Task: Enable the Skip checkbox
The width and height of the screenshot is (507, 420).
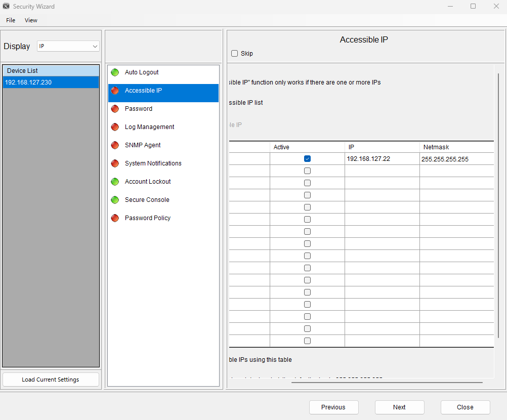Action: click(x=234, y=54)
